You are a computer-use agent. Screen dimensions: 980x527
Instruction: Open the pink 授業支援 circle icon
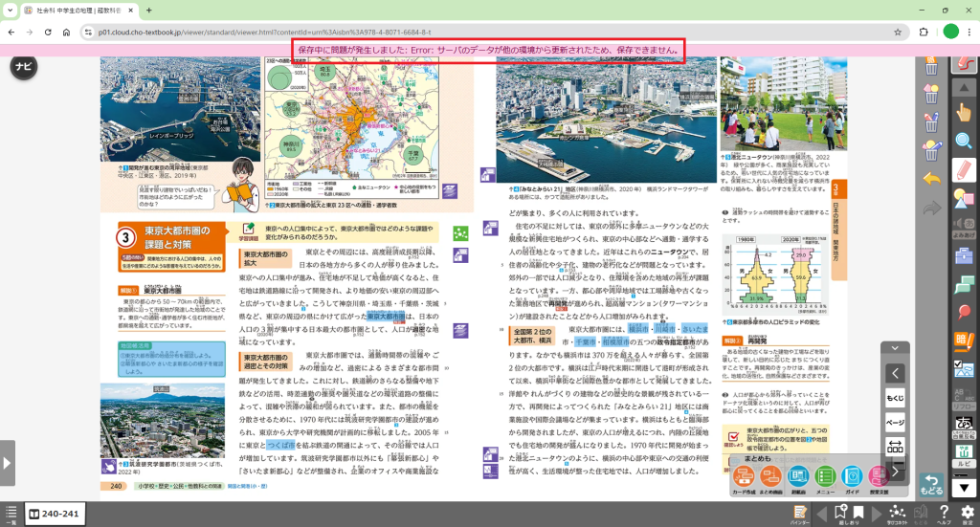(x=879, y=477)
